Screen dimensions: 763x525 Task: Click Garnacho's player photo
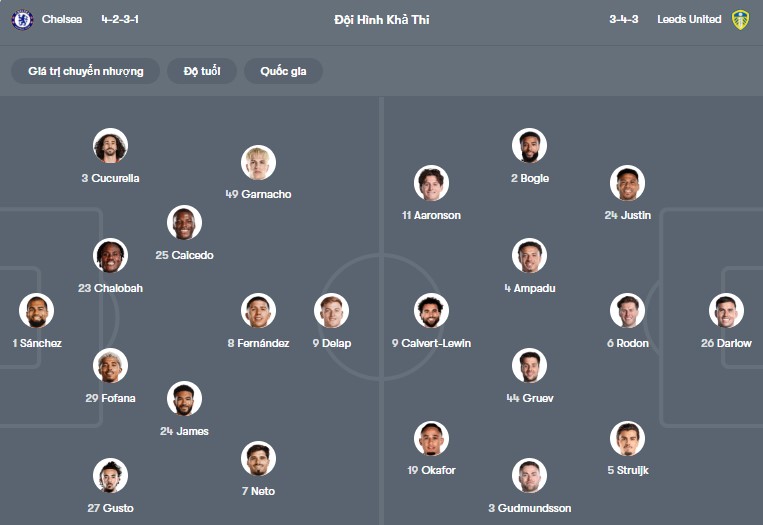[x=258, y=162]
